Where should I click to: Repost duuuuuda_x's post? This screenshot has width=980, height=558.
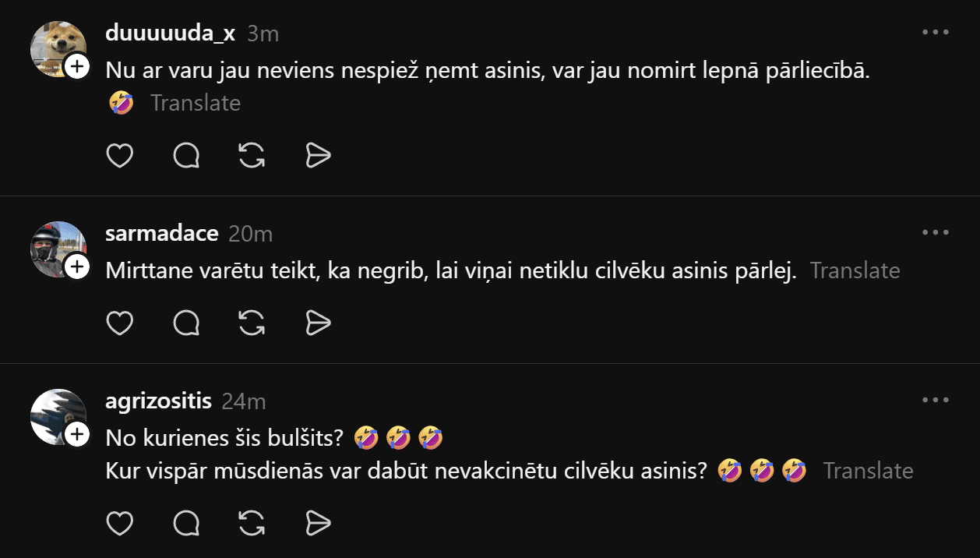point(252,156)
